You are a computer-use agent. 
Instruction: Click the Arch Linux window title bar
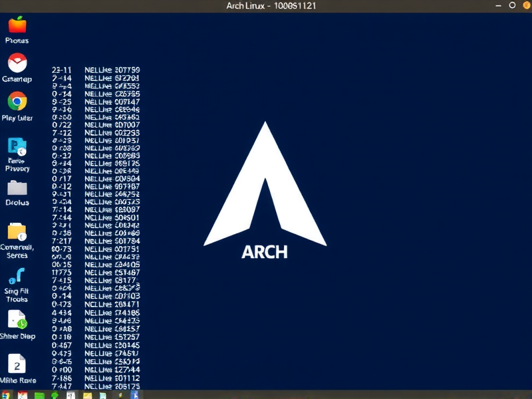266,5
